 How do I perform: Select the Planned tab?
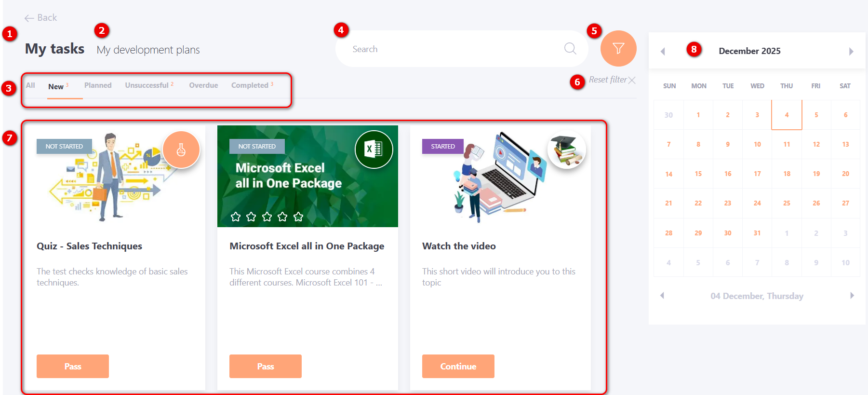point(98,85)
